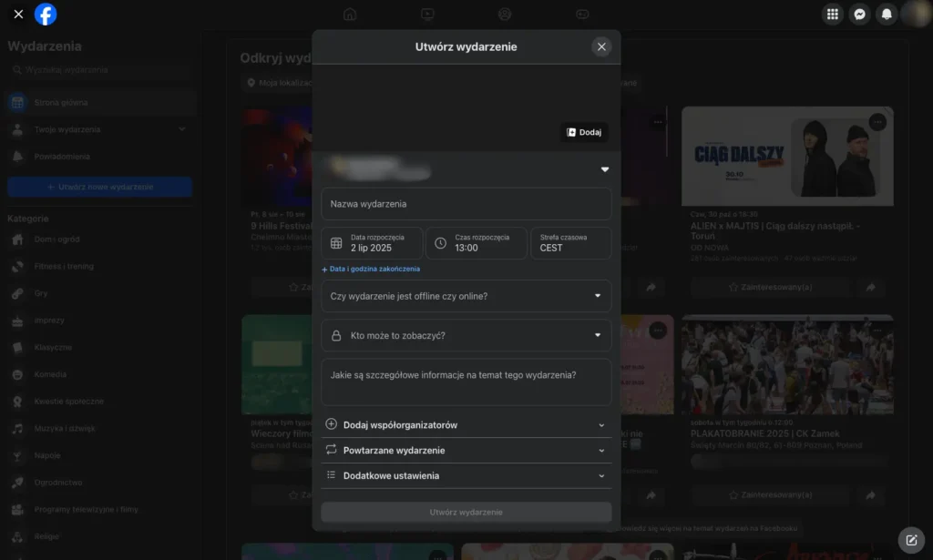Viewport: 933px width, 560px height.
Task: Expand Dodatkowe ustawienia section
Action: click(x=466, y=475)
